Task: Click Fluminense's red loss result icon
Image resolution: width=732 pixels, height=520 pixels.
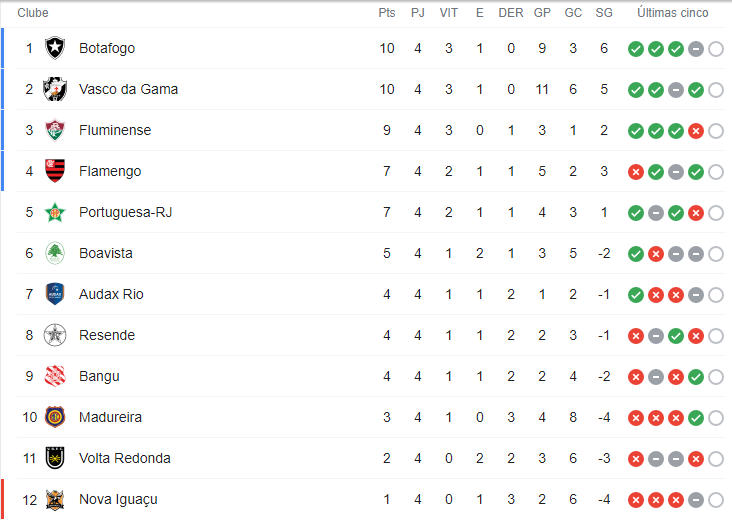Action: [696, 131]
